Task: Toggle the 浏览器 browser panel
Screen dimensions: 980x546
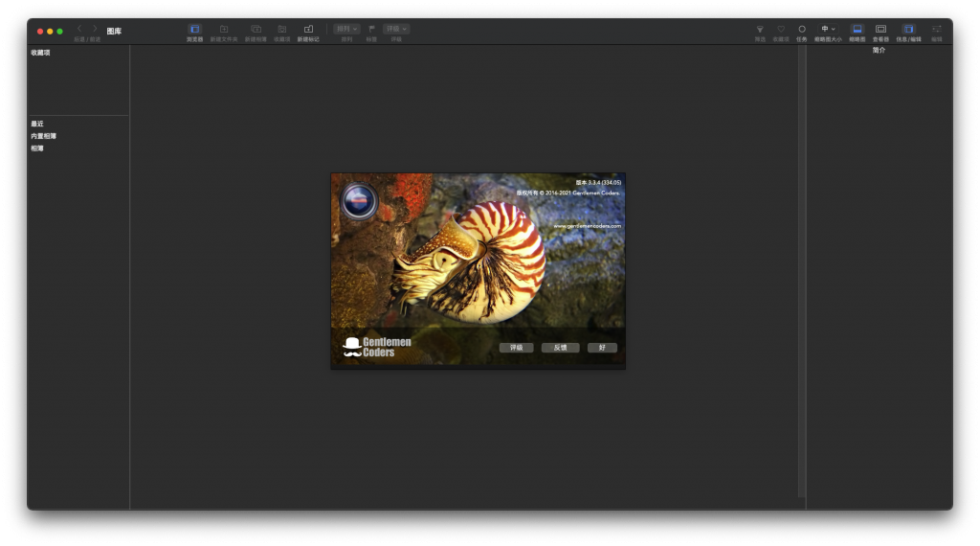Action: pos(195,30)
